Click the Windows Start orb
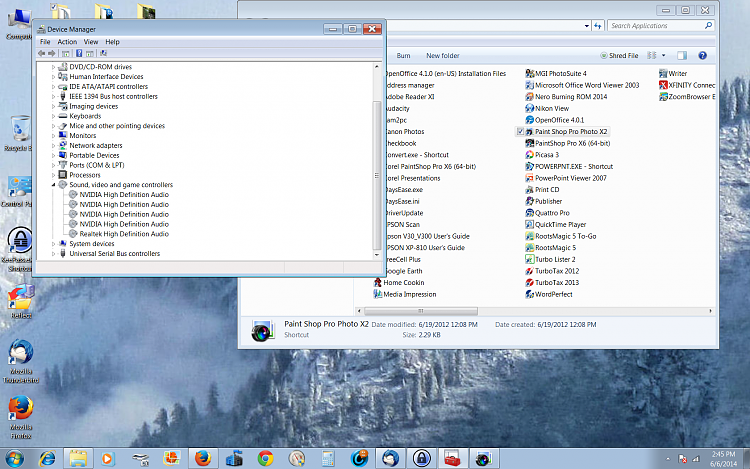Viewport: 750px width, 469px height. point(14,459)
